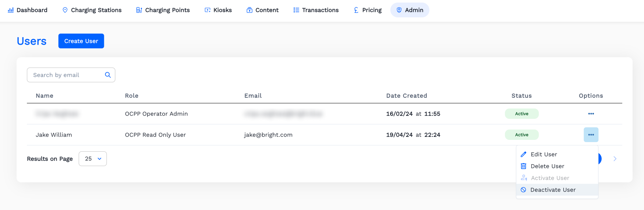Open the Dashboard tab
Image resolution: width=644 pixels, height=210 pixels.
pyautogui.click(x=28, y=10)
